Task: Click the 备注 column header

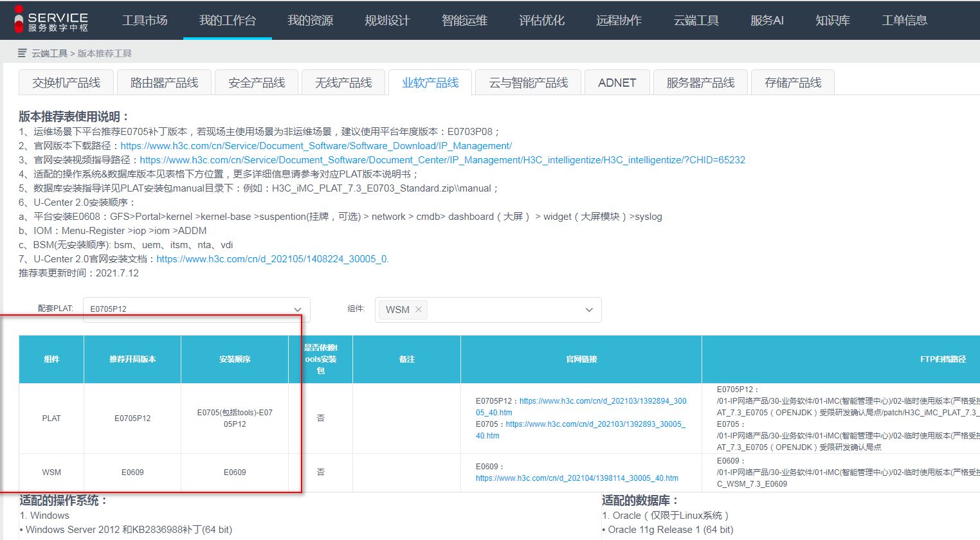Action: point(407,359)
